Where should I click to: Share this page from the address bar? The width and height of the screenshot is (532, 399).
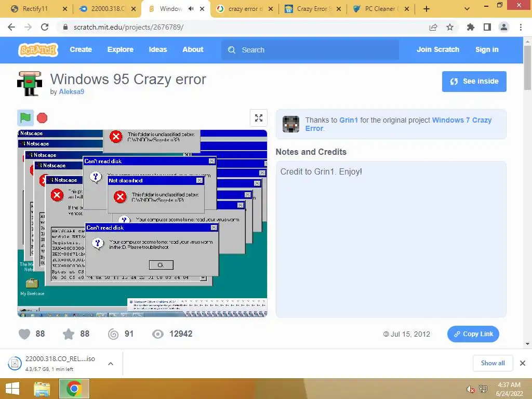click(433, 27)
